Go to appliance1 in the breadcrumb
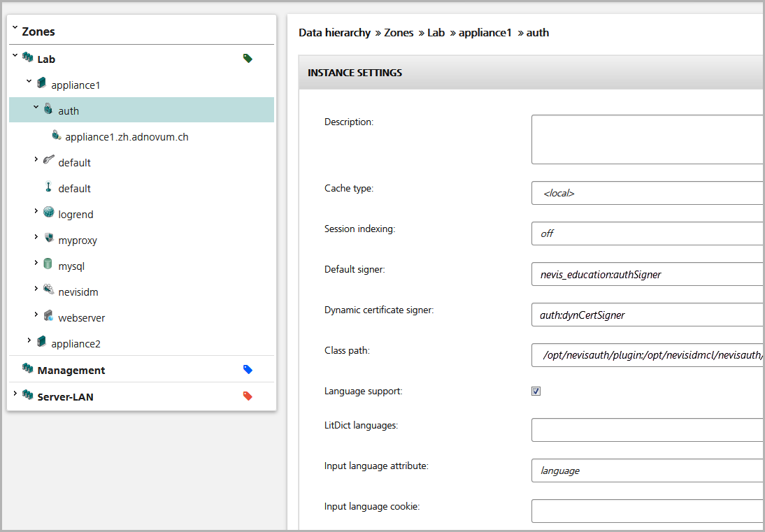The width and height of the screenshot is (765, 532). (485, 33)
